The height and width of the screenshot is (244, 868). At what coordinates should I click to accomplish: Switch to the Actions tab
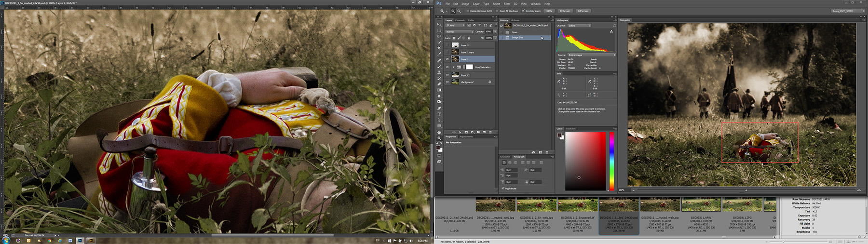pyautogui.click(x=515, y=20)
